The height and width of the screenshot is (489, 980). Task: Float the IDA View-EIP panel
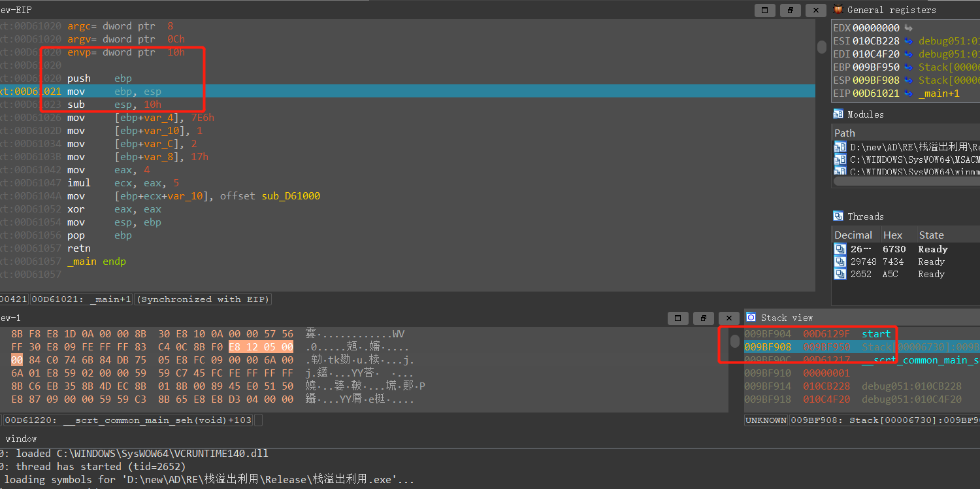[790, 10]
